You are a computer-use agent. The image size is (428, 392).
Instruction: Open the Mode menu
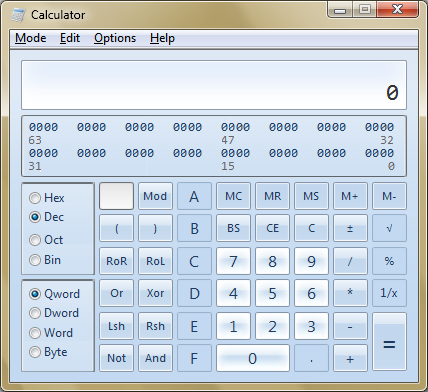[31, 38]
